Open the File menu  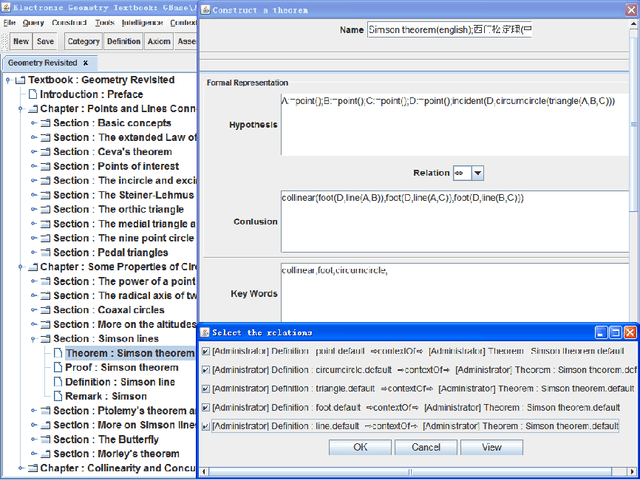9,23
